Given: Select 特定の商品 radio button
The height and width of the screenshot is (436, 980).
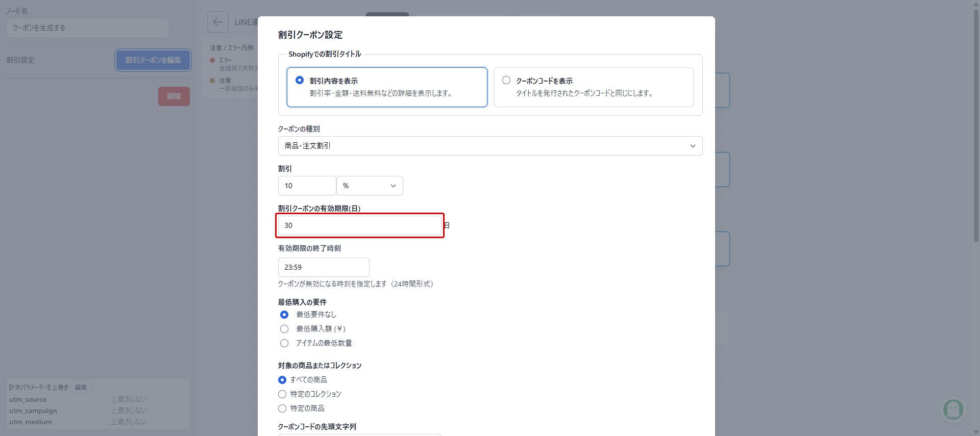Looking at the screenshot, I should coord(282,408).
